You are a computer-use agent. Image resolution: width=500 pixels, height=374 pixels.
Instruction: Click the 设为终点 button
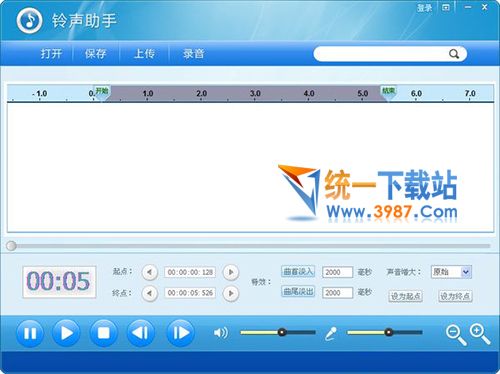(455, 296)
